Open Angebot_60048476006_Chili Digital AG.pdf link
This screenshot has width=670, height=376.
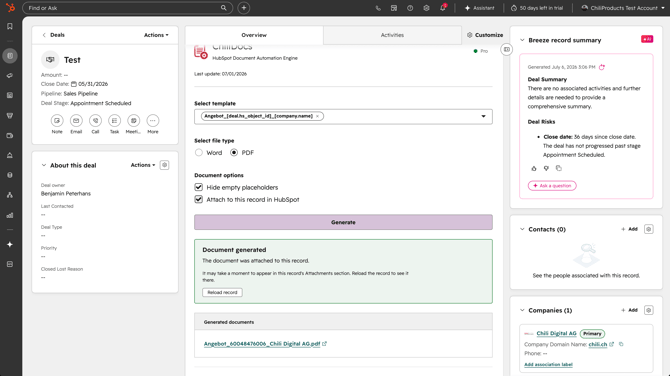point(262,344)
